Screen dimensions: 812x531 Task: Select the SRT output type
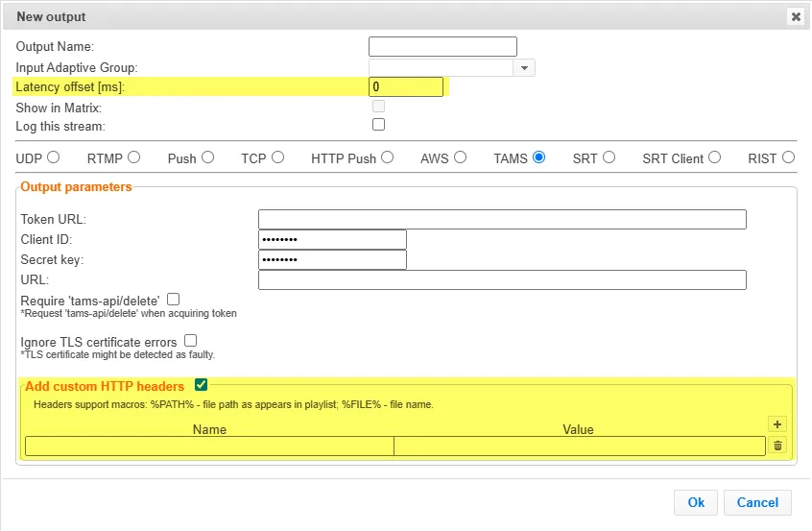609,157
